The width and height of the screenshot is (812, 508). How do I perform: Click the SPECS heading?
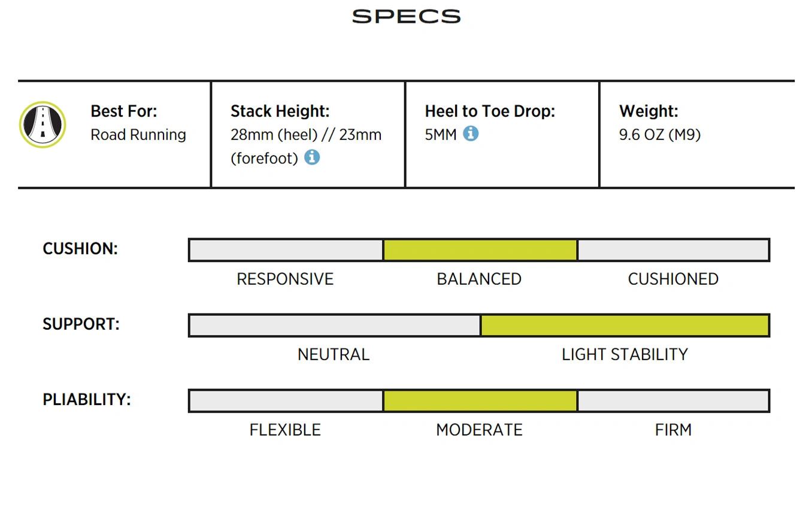tap(406, 16)
